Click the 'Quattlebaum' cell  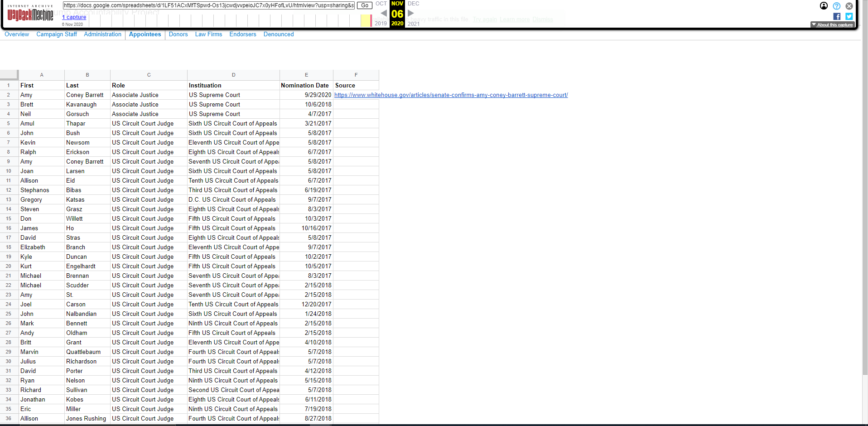87,352
